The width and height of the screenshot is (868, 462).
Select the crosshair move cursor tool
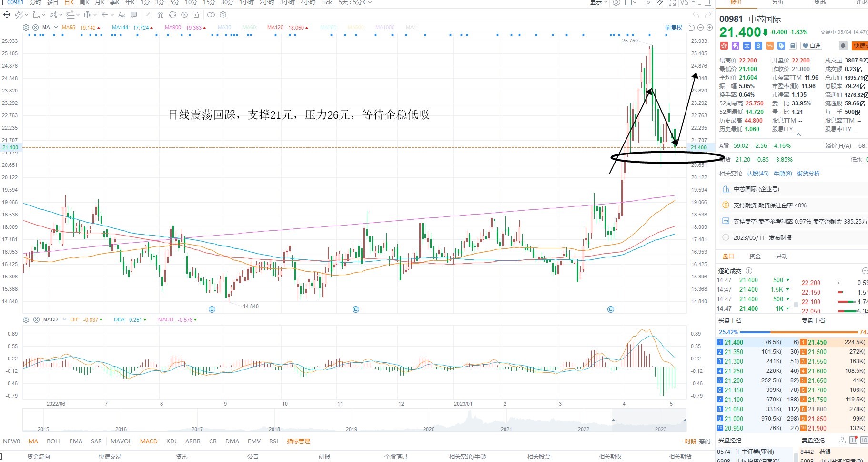tap(7, 15)
